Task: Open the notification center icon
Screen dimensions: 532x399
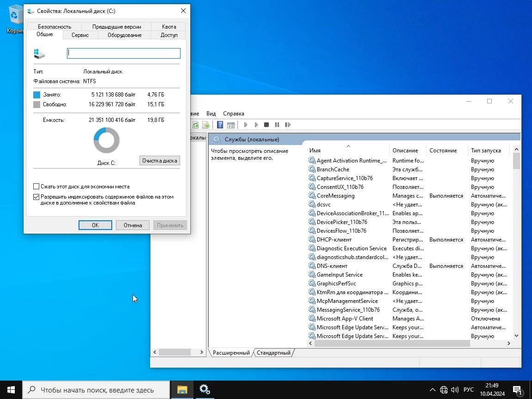Action: [x=517, y=390]
